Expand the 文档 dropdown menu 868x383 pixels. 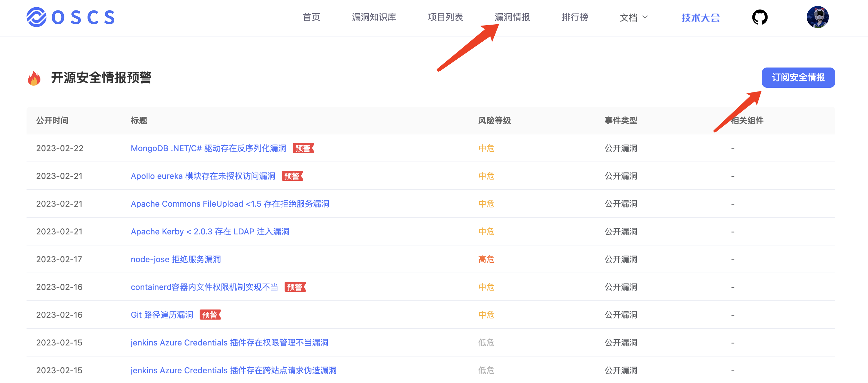point(634,17)
